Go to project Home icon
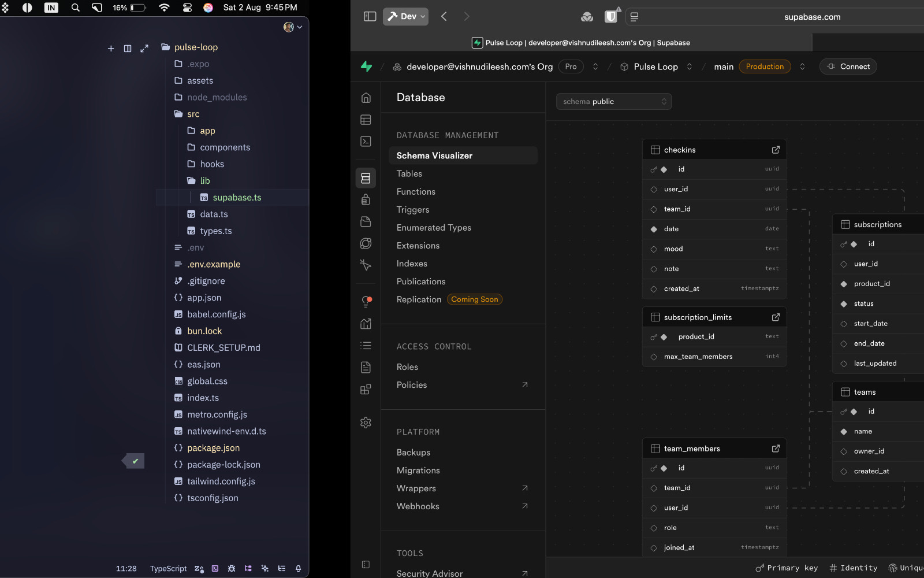This screenshot has height=578, width=924. [x=366, y=98]
